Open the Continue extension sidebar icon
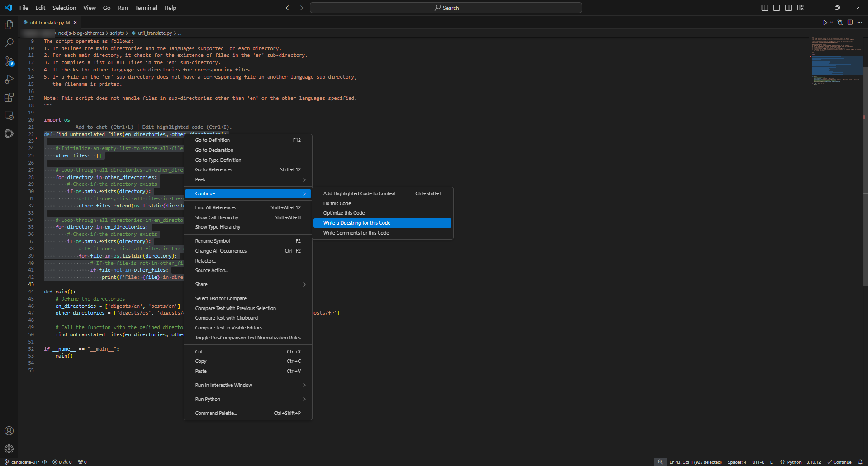The image size is (868, 466). coord(9,133)
